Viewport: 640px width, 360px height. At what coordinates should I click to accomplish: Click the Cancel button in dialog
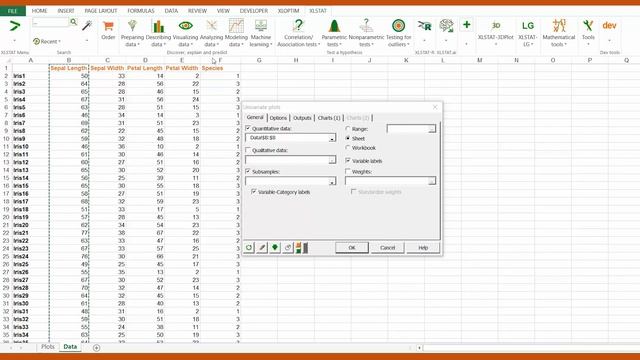[x=387, y=248]
